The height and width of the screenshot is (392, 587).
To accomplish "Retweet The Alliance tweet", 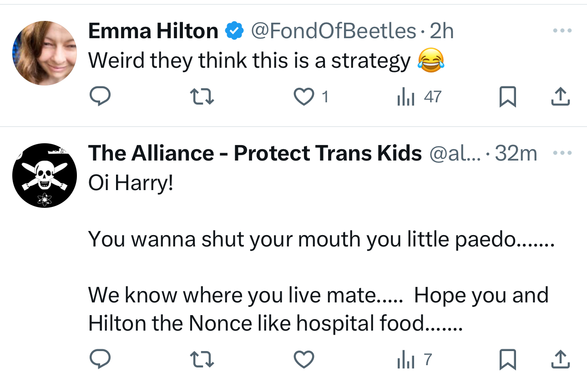I will coord(202,360).
